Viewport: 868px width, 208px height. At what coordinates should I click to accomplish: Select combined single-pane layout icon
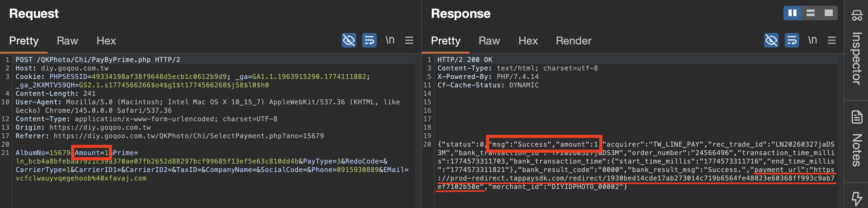coord(828,13)
